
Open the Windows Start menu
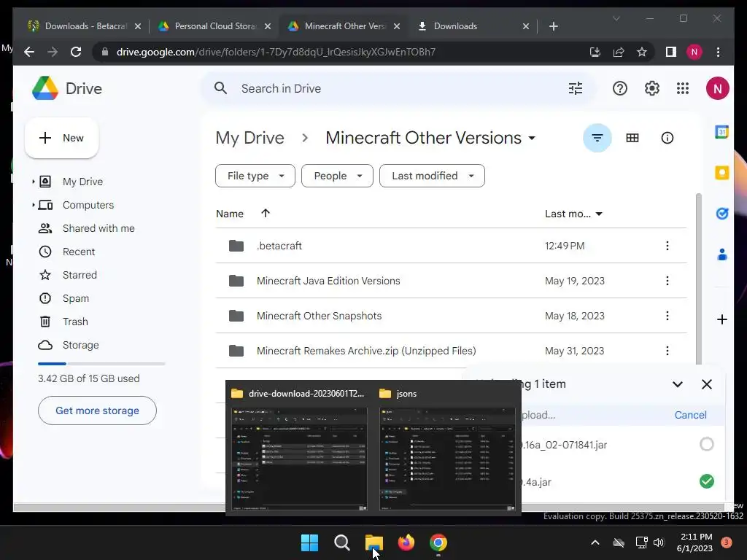click(x=309, y=542)
